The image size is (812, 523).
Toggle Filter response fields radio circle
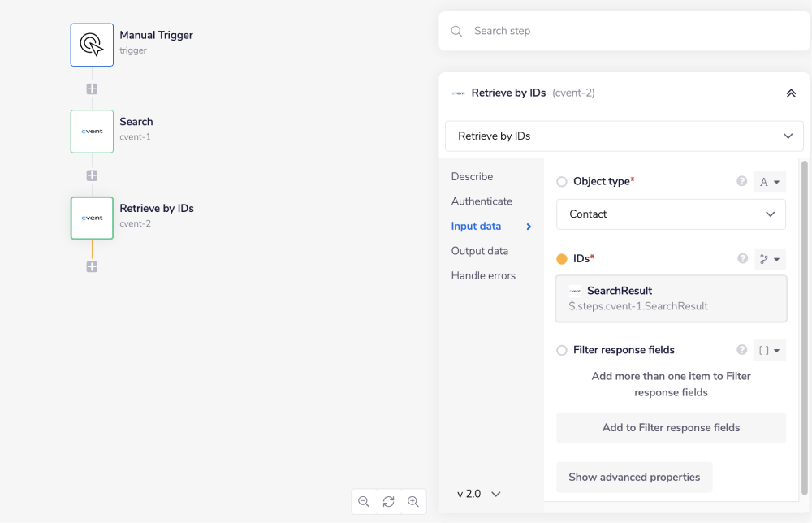coord(562,350)
